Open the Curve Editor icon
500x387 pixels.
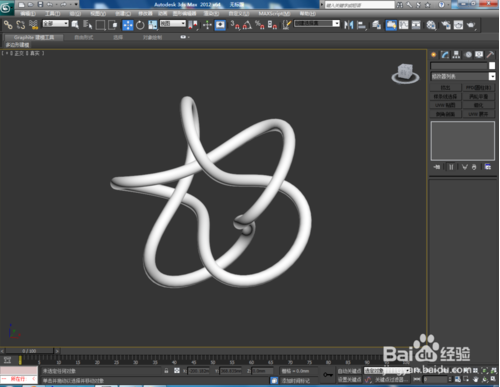click(x=404, y=25)
